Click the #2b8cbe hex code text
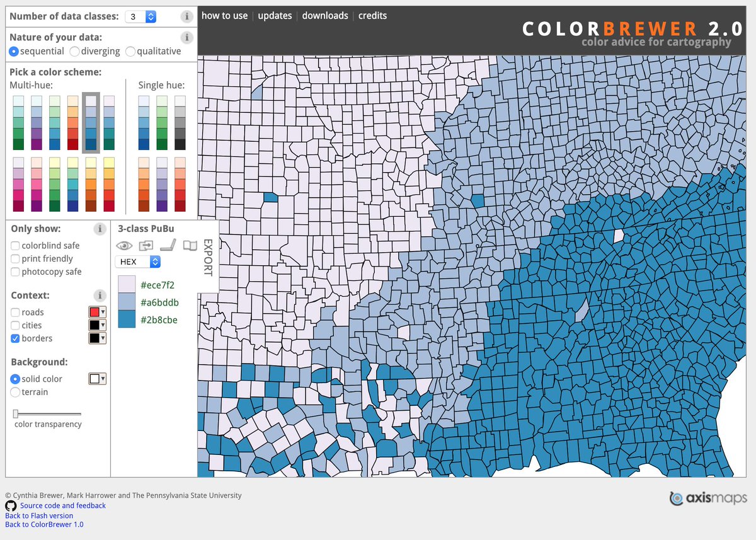Viewport: 756px width, 540px height. click(159, 320)
